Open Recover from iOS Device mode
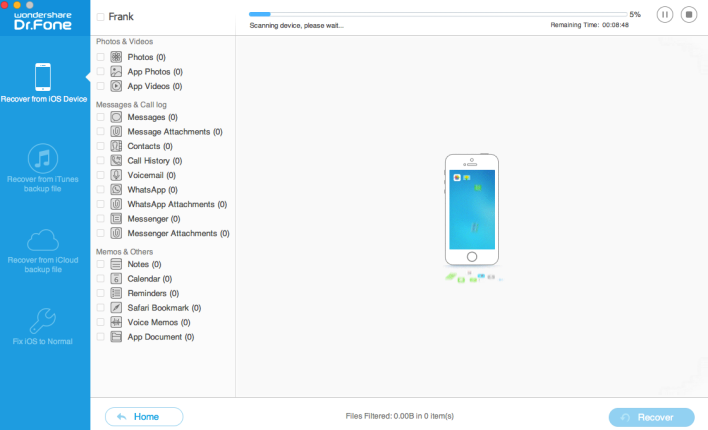 43,83
